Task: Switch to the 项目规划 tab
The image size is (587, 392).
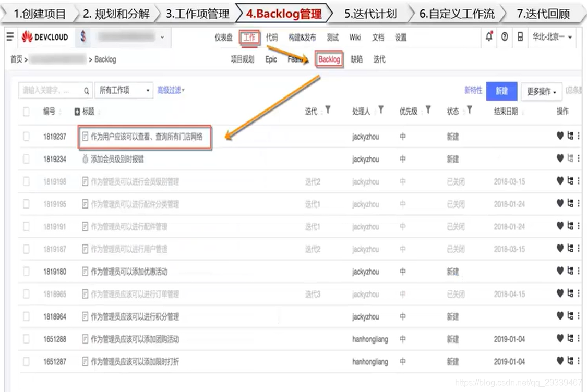Action: [242, 59]
